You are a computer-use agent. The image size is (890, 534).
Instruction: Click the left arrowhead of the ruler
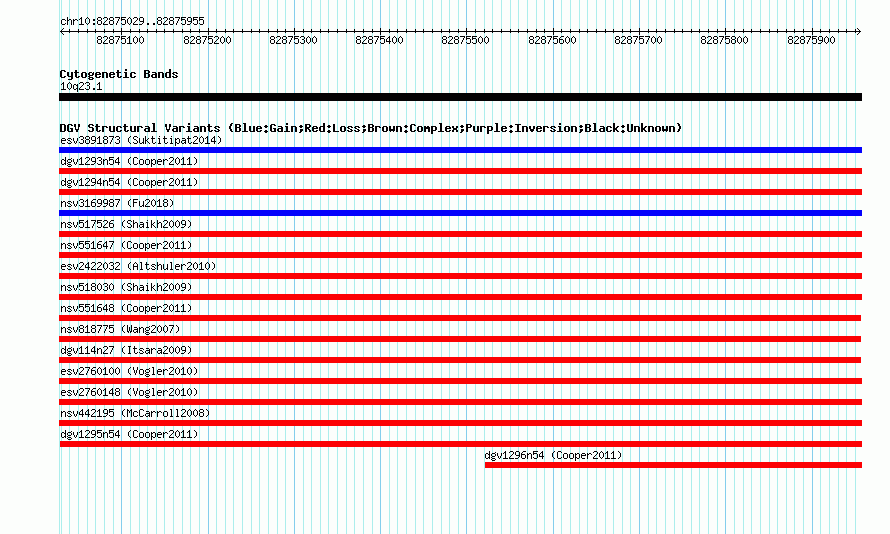tap(62, 31)
